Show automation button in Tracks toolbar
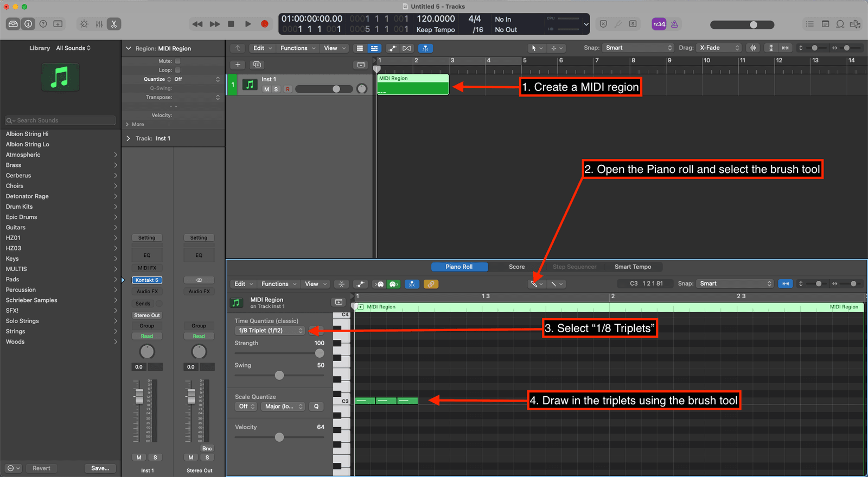The image size is (868, 477). (x=392, y=48)
